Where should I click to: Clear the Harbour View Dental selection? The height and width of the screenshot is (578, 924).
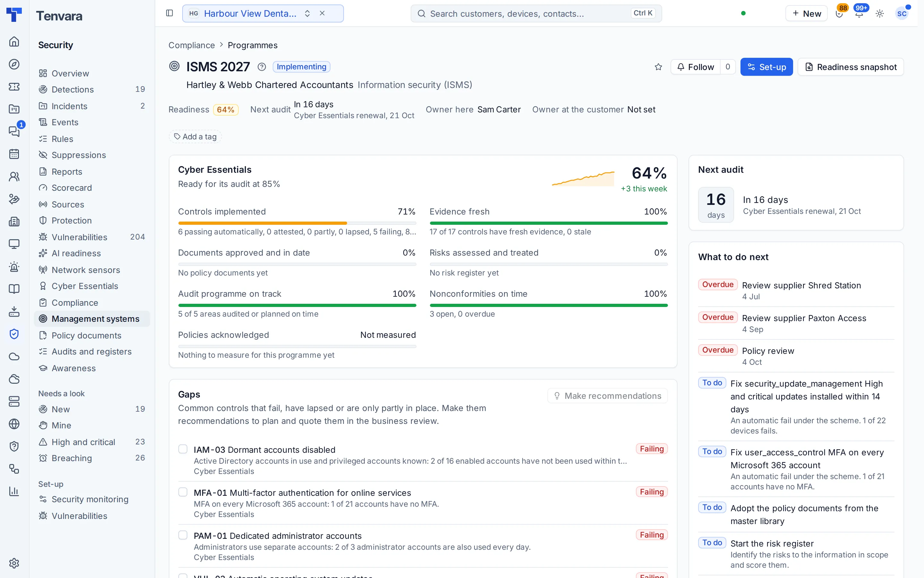coord(322,13)
